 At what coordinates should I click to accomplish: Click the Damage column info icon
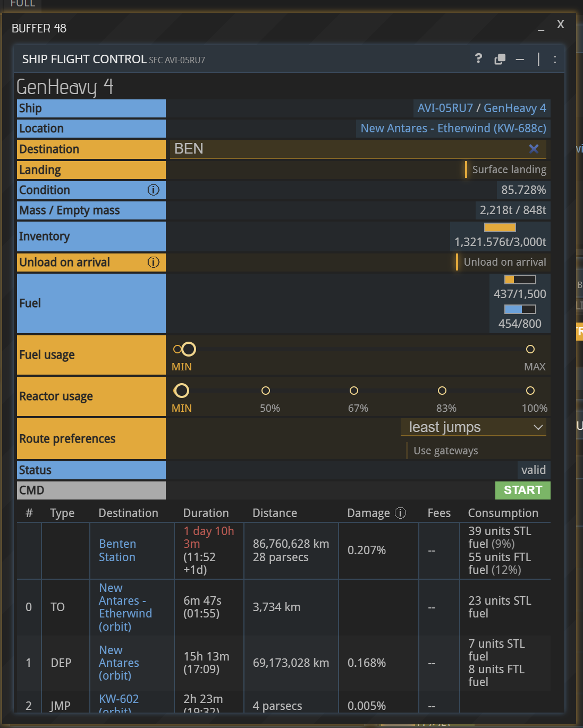point(401,513)
